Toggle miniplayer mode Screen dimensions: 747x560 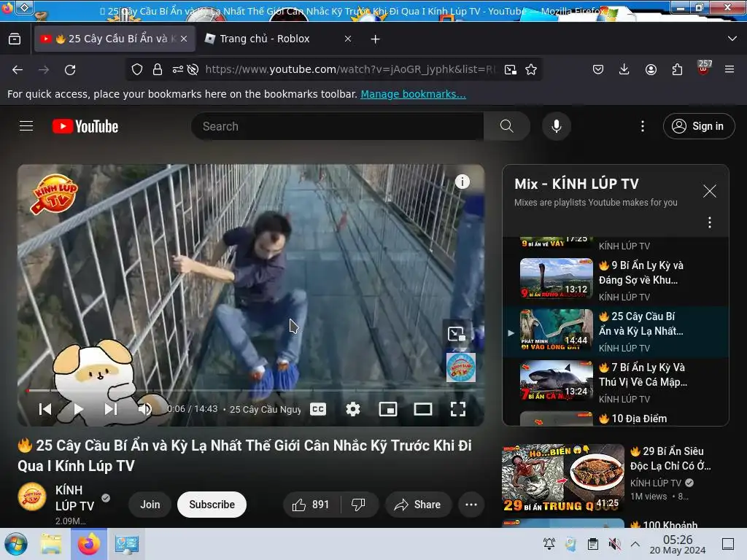(x=388, y=409)
